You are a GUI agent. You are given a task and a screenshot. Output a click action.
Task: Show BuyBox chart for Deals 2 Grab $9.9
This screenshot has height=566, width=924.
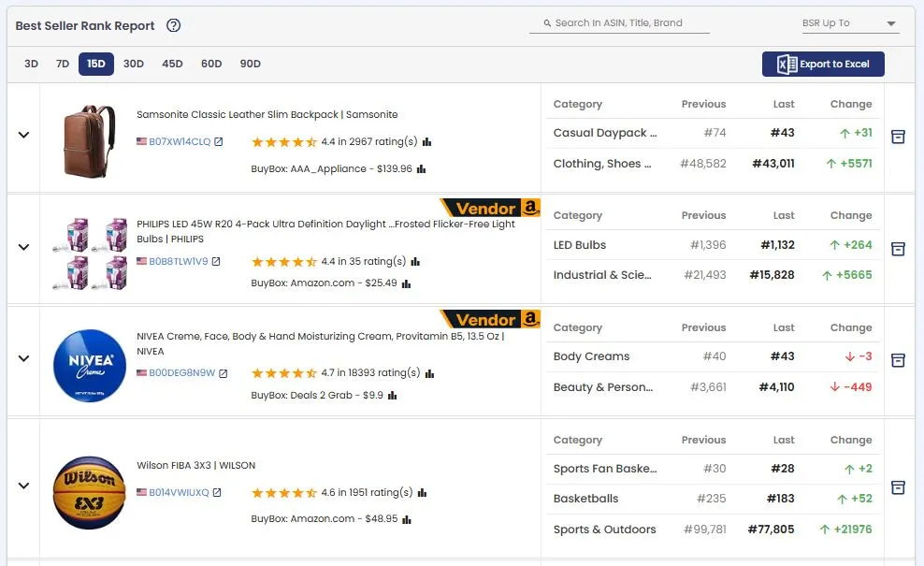393,396
